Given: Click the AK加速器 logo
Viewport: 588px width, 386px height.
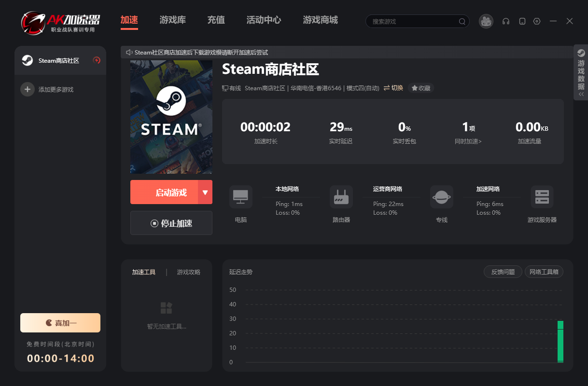Looking at the screenshot, I should tap(61, 22).
